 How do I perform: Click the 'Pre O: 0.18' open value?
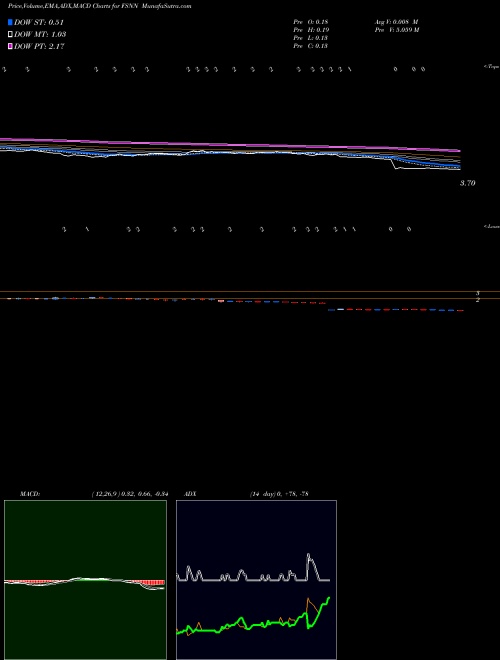coord(311,22)
